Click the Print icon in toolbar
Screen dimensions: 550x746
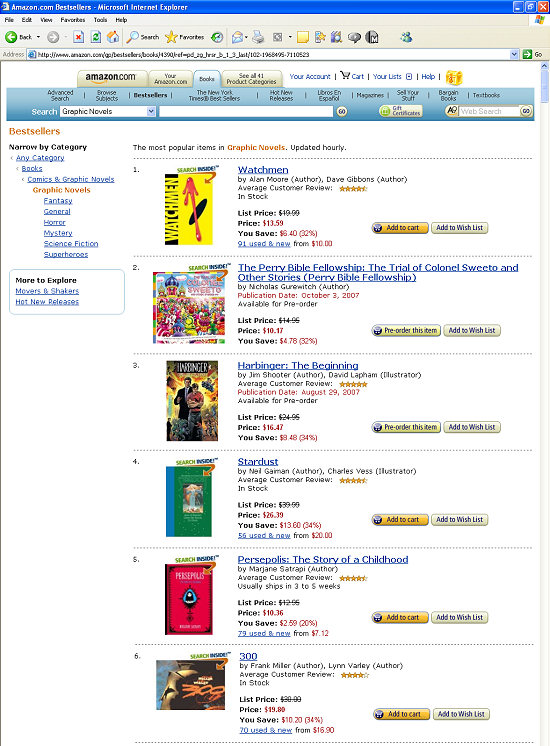[x=258, y=37]
